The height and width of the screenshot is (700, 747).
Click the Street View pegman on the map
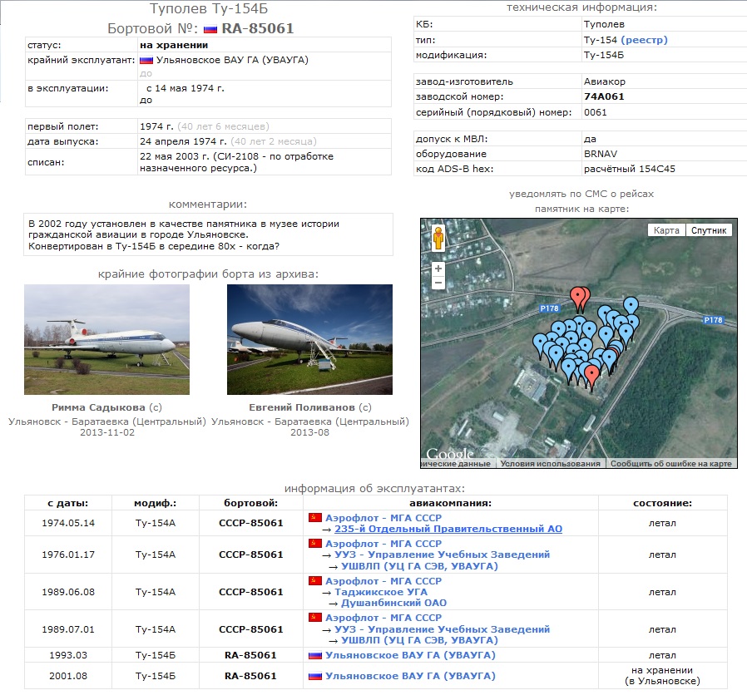coord(438,239)
